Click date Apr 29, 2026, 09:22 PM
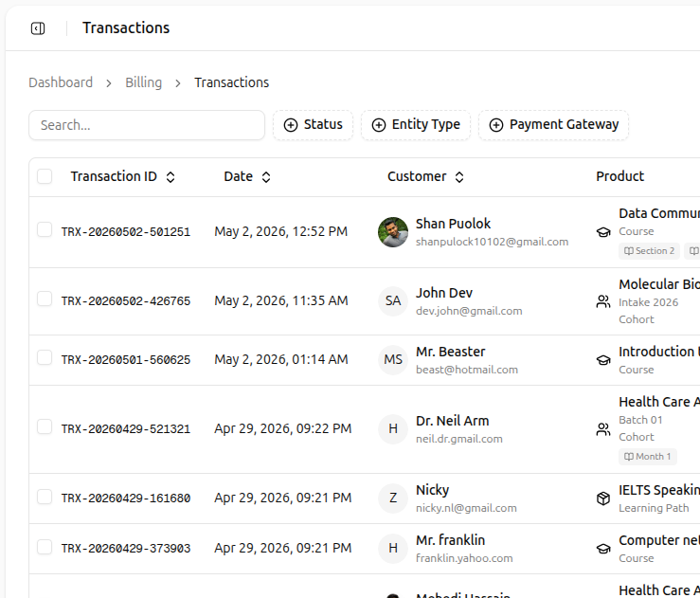The image size is (700, 598). click(x=282, y=428)
